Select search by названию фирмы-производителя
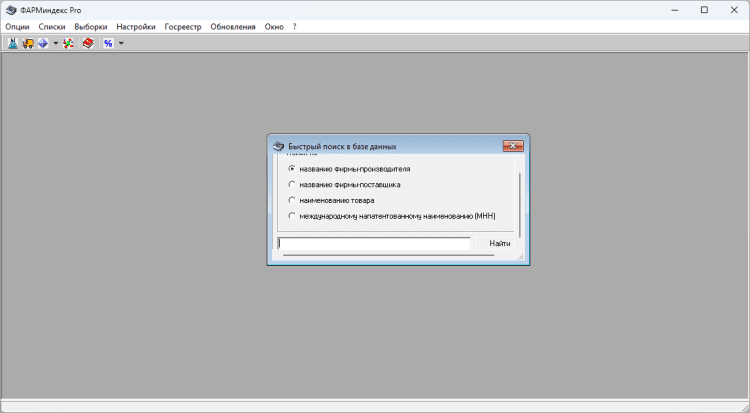This screenshot has width=750, height=413. coord(350,169)
